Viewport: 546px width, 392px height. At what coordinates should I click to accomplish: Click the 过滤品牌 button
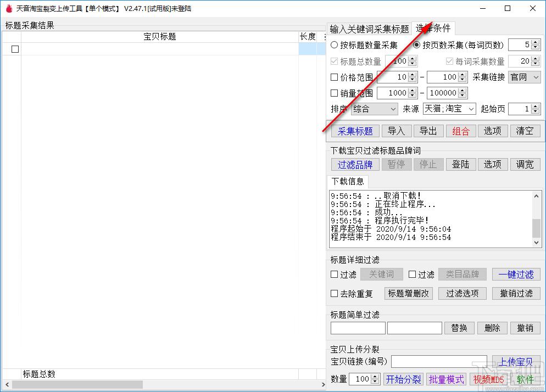[355, 164]
